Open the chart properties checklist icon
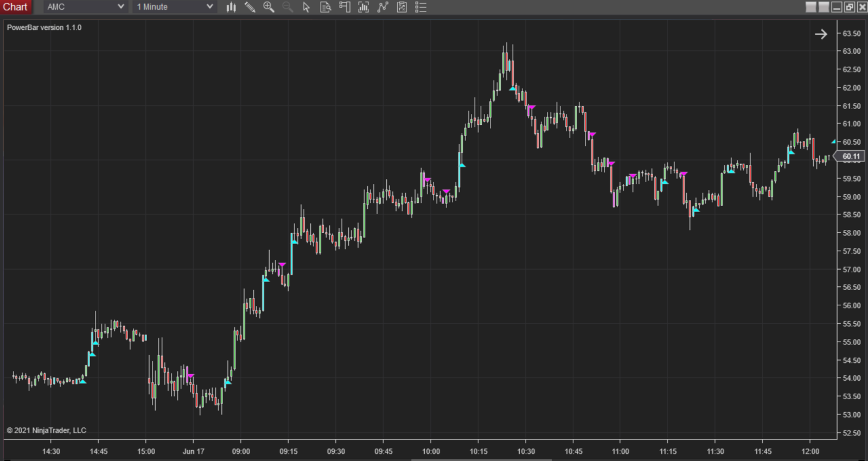 pos(420,7)
